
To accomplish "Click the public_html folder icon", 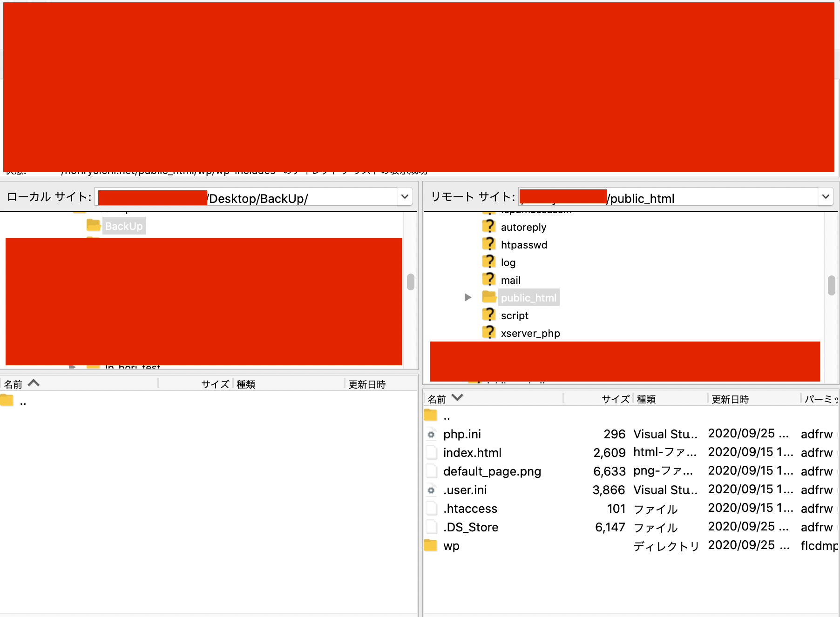I will (489, 296).
